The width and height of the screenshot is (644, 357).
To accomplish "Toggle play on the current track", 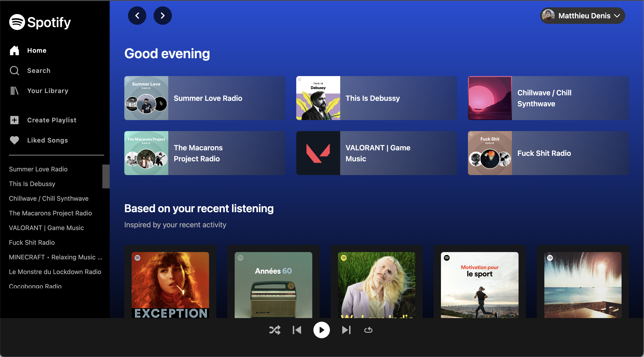I will (x=321, y=330).
